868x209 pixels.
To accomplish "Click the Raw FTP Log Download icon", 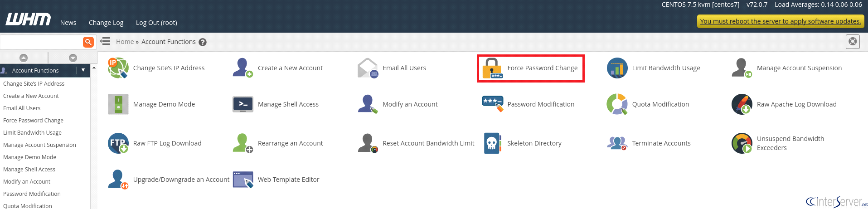I will [118, 143].
